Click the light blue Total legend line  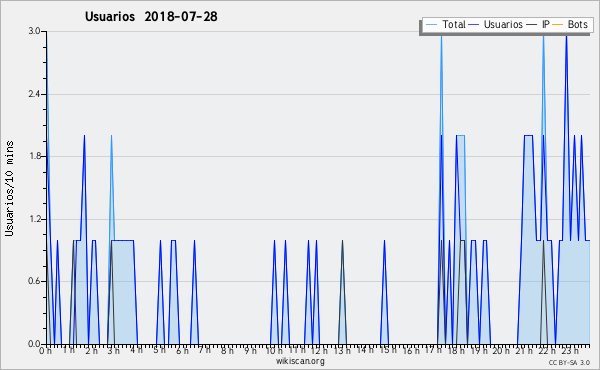(x=431, y=25)
